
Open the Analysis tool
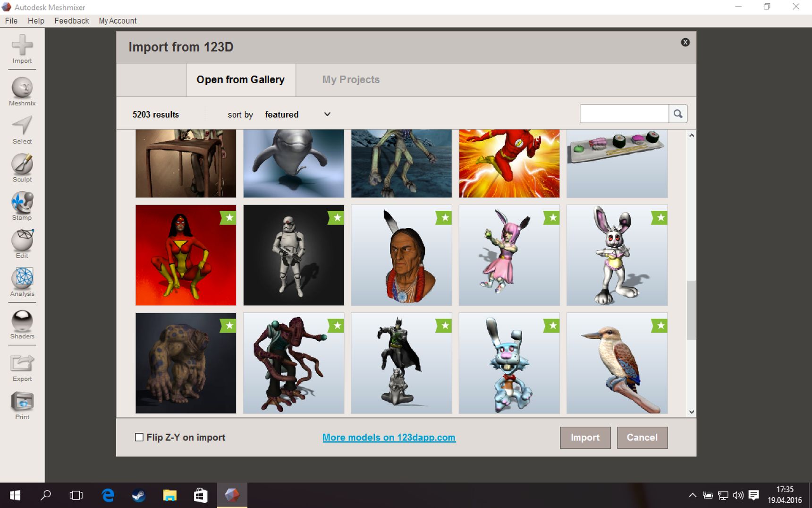click(22, 282)
